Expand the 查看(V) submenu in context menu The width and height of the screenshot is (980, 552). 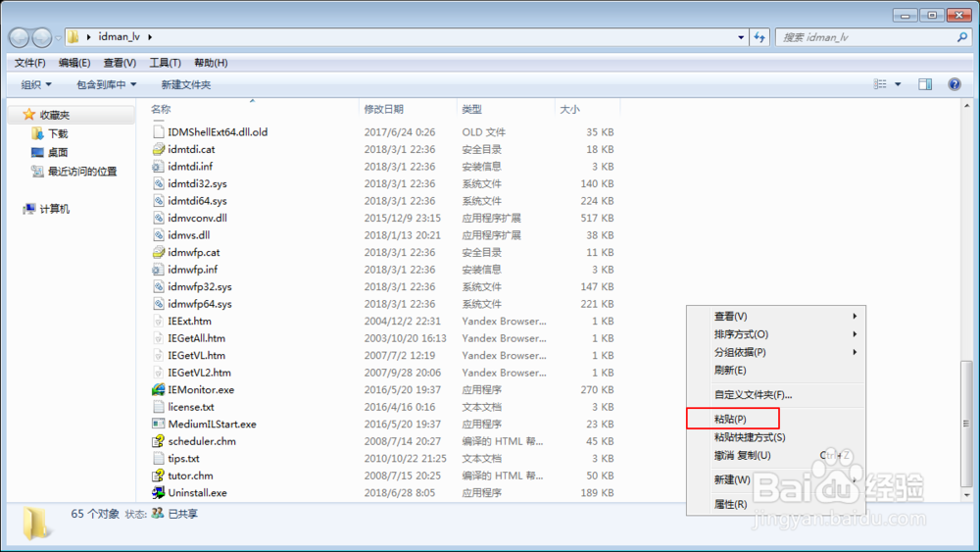point(855,317)
